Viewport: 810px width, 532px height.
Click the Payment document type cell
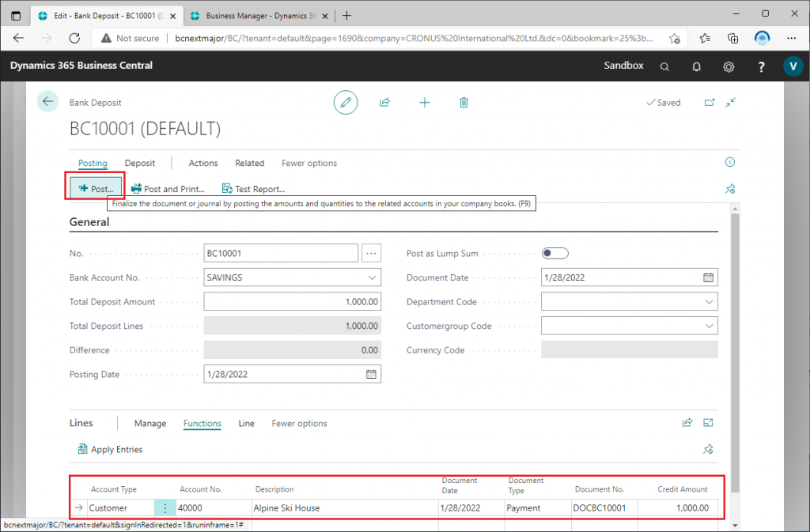coord(538,507)
